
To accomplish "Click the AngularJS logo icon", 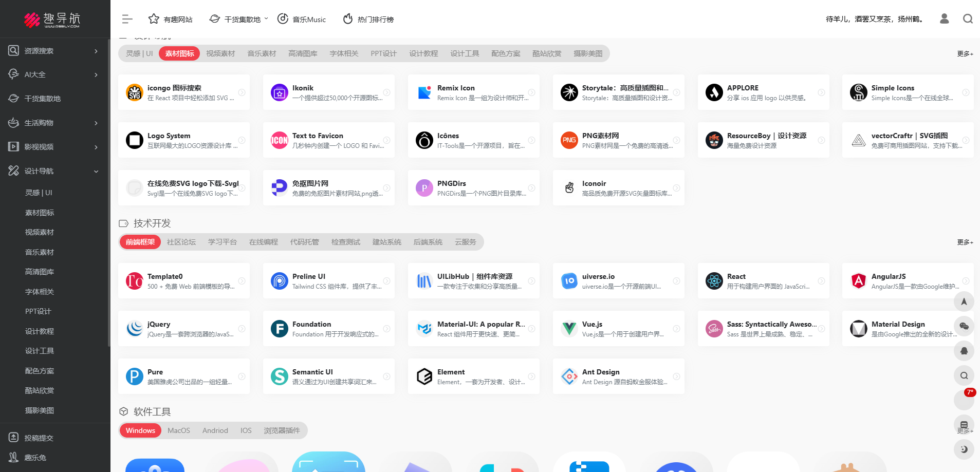I will 858,281.
